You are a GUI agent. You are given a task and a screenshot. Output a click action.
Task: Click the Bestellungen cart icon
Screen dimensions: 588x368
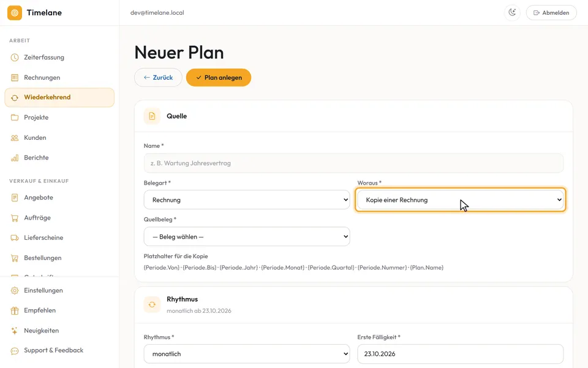[x=15, y=258]
